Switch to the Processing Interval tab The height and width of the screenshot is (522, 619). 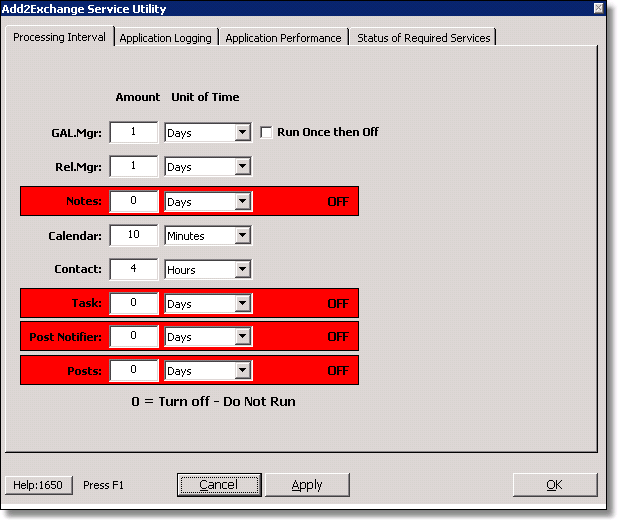[60, 37]
